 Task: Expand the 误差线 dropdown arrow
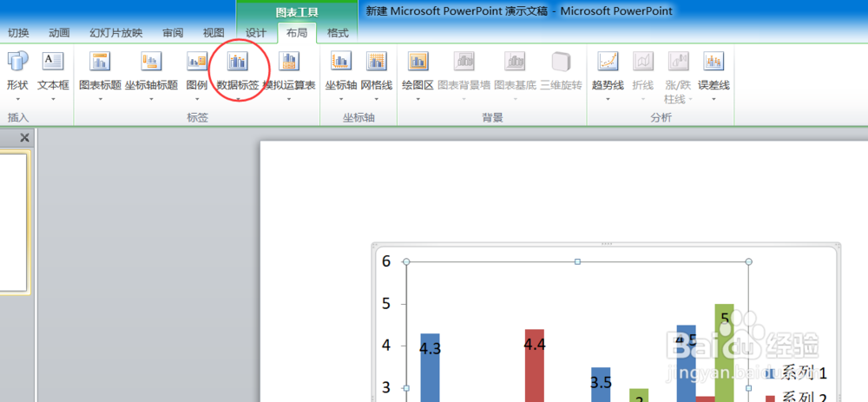(713, 100)
